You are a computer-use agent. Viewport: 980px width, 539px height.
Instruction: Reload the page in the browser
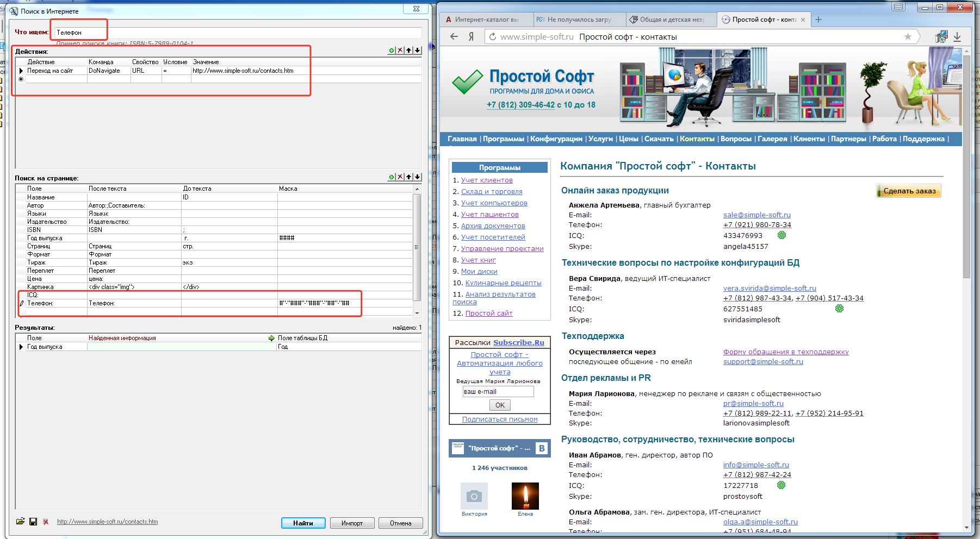492,37
